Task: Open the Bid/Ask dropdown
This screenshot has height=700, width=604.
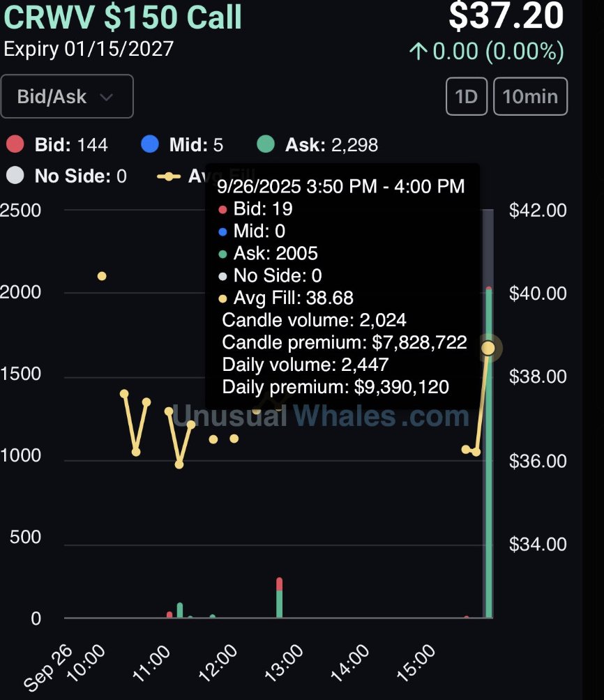Action: tap(66, 96)
